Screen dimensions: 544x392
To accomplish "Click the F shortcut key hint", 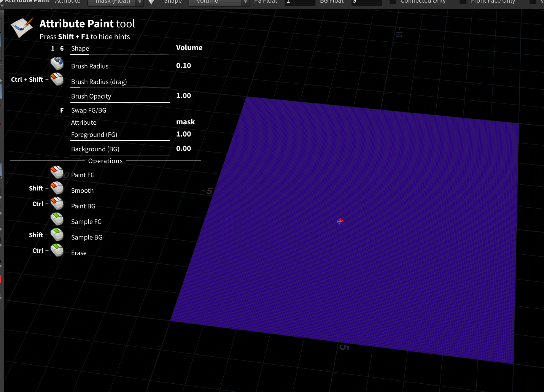I will click(62, 110).
